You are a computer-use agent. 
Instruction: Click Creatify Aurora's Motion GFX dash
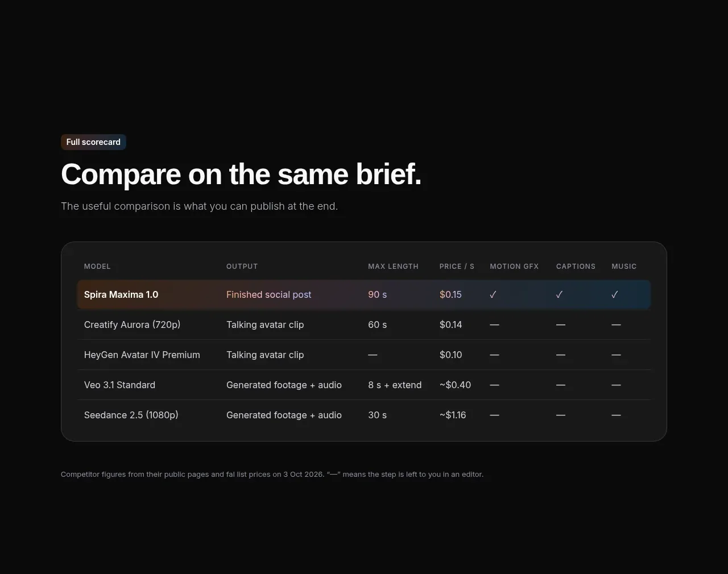tap(495, 325)
